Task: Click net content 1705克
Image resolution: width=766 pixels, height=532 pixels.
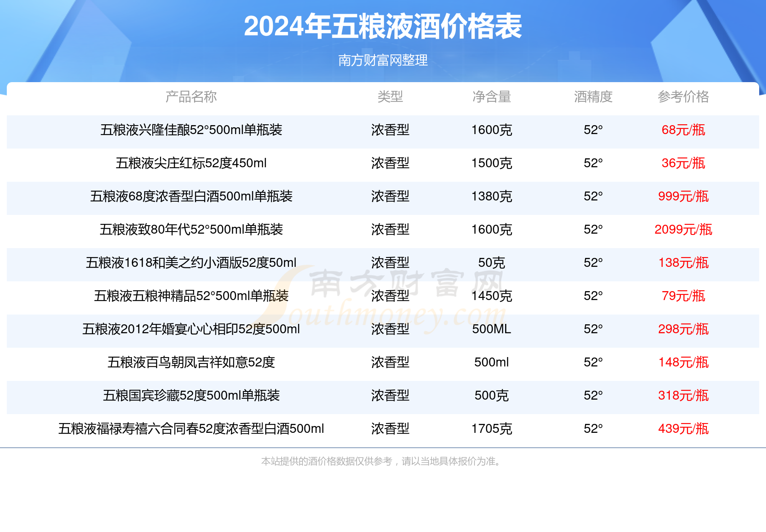Action: click(x=492, y=429)
